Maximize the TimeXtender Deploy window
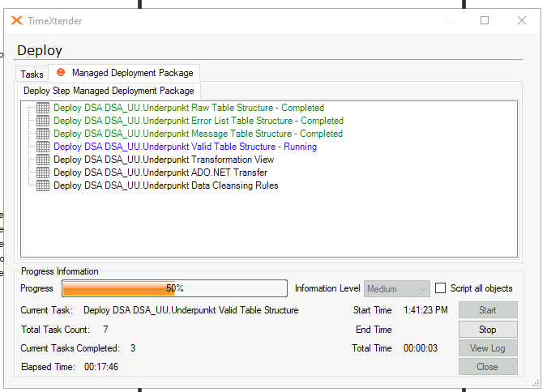The height and width of the screenshot is (392, 547). tap(485, 20)
